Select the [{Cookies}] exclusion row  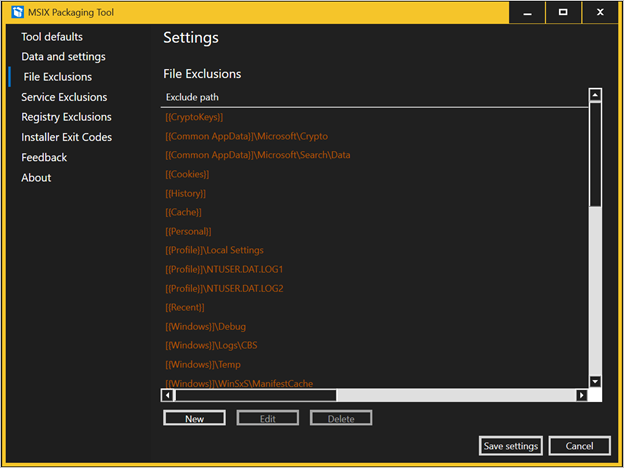pos(374,174)
